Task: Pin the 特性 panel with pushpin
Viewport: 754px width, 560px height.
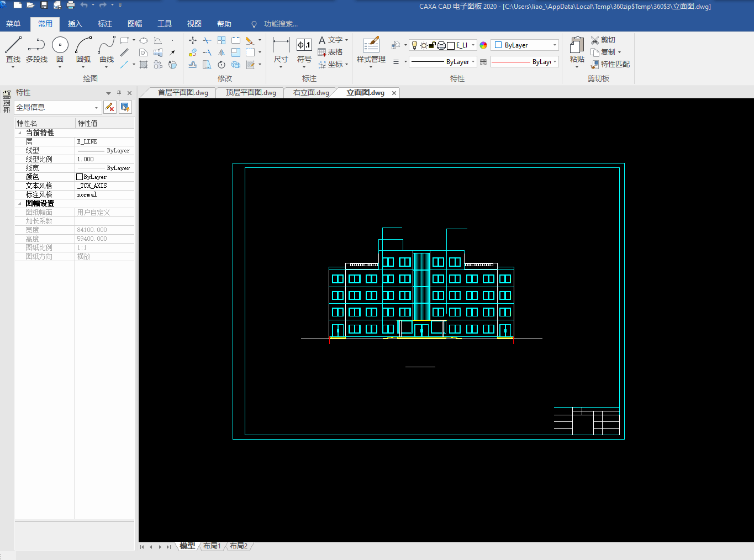Action: 119,93
